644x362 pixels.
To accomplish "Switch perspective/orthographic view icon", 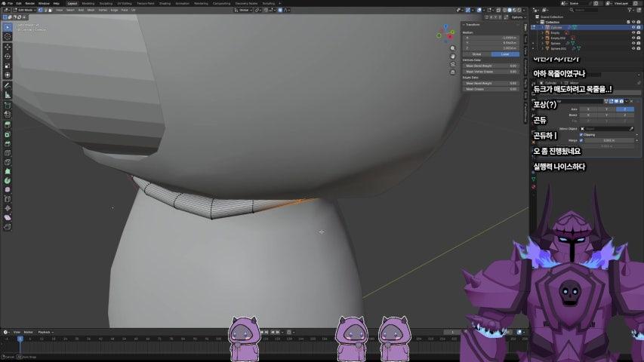I will [x=452, y=72].
